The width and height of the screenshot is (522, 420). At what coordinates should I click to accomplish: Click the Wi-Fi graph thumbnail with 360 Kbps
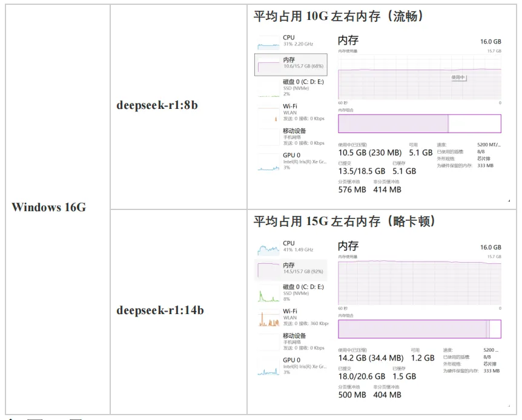point(268,318)
